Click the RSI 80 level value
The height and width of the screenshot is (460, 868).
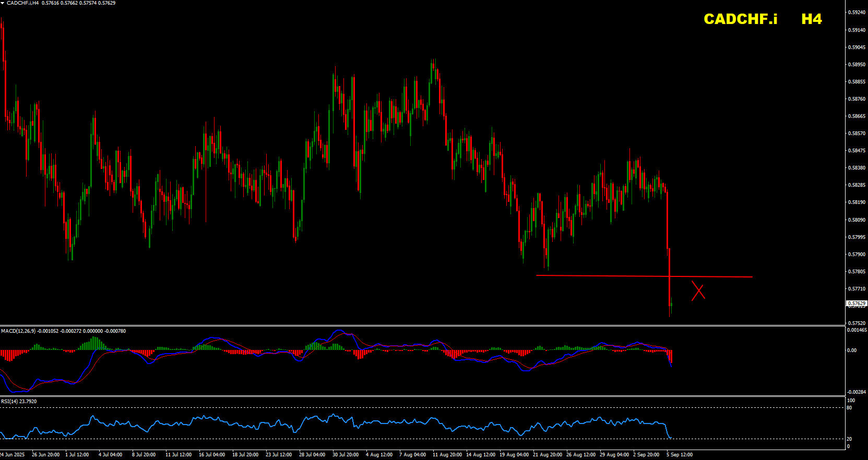849,408
